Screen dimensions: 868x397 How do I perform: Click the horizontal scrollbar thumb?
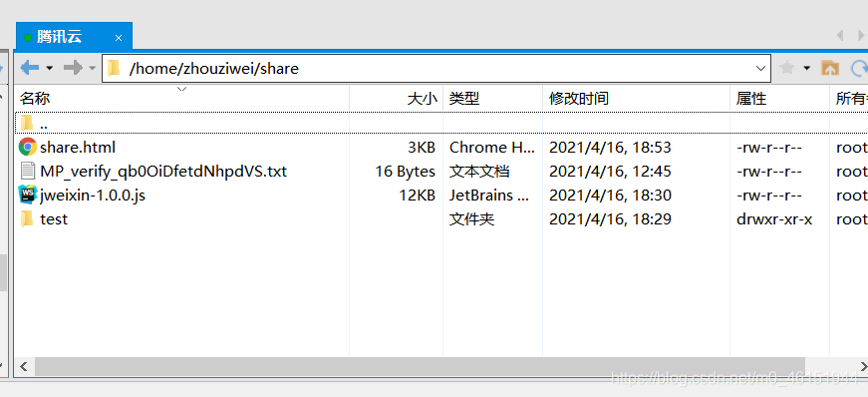(421, 366)
